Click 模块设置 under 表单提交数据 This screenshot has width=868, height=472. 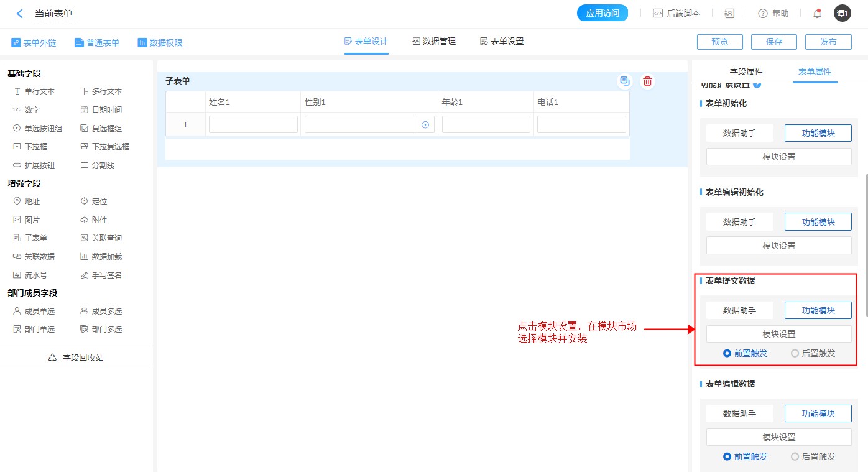tap(778, 334)
